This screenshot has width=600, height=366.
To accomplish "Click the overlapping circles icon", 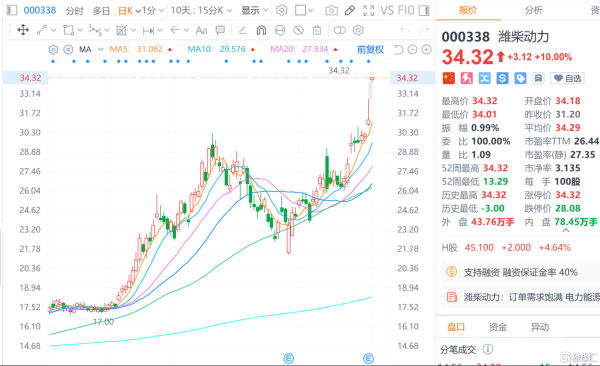I will 339,30.
